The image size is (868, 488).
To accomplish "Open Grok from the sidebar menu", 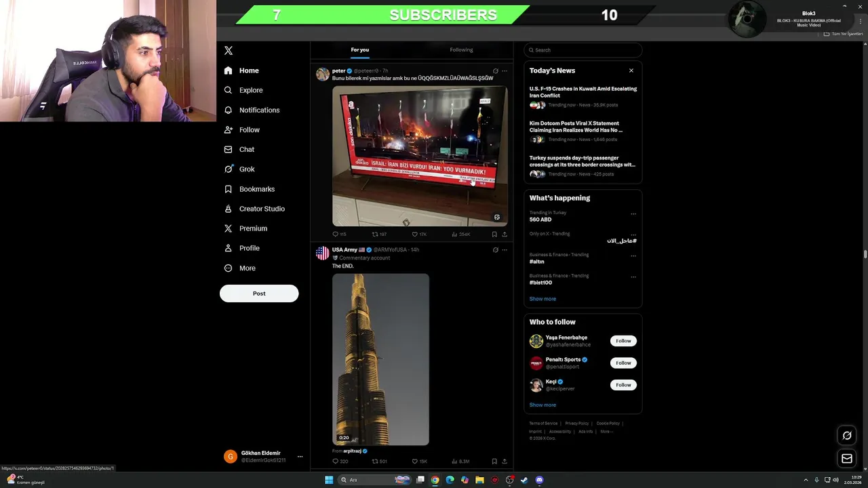I will (239, 169).
